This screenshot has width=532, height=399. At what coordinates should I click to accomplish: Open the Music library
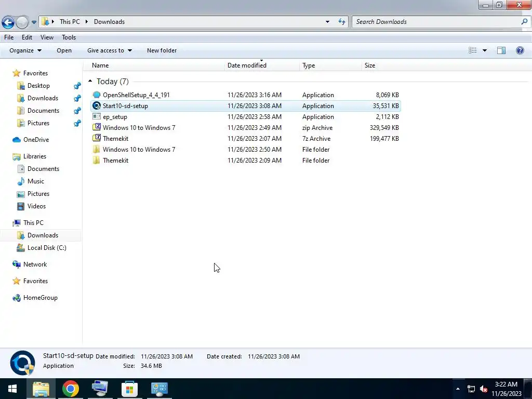tap(36, 181)
